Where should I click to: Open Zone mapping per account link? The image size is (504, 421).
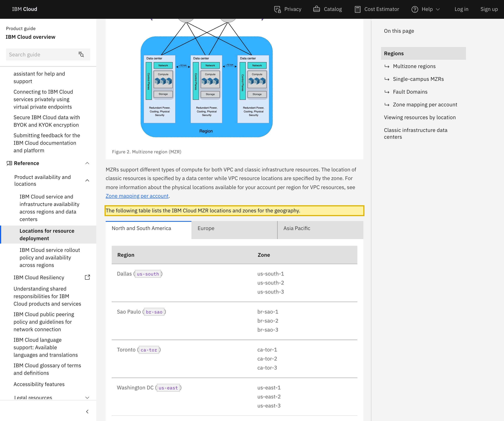pos(137,196)
